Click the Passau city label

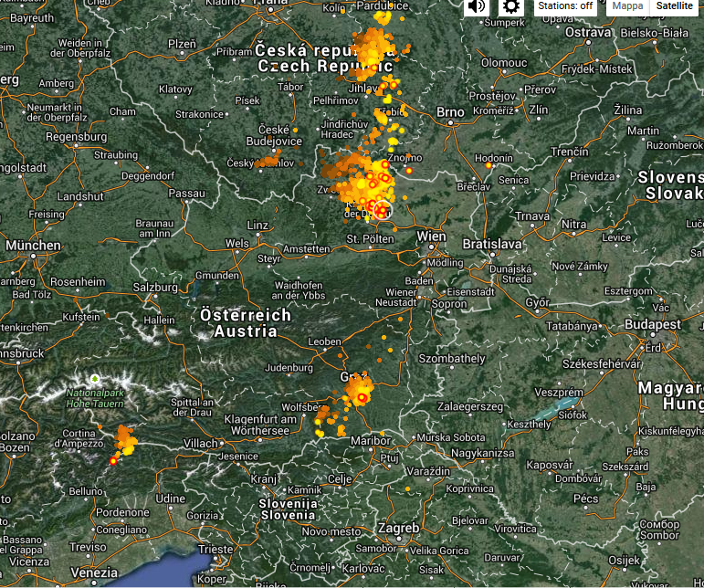tap(187, 194)
